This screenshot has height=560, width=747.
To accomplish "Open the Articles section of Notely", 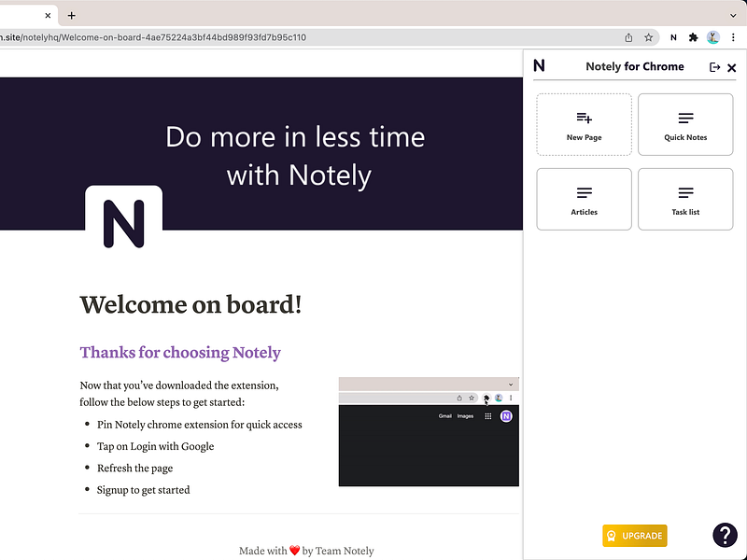I will click(x=584, y=199).
